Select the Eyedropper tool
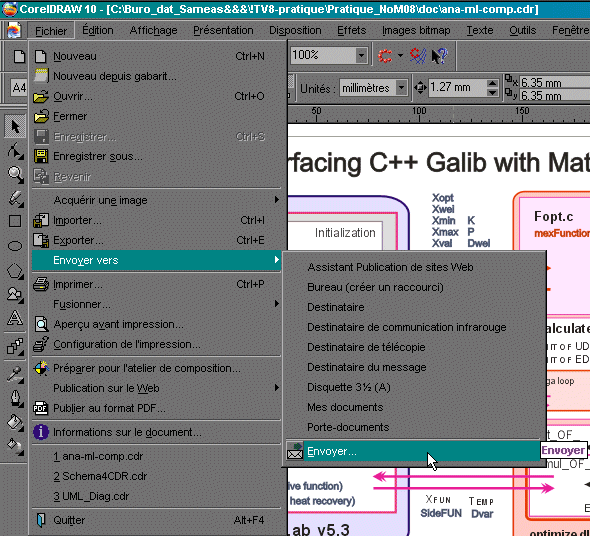Screen dimensions: 590x536 tap(15, 374)
